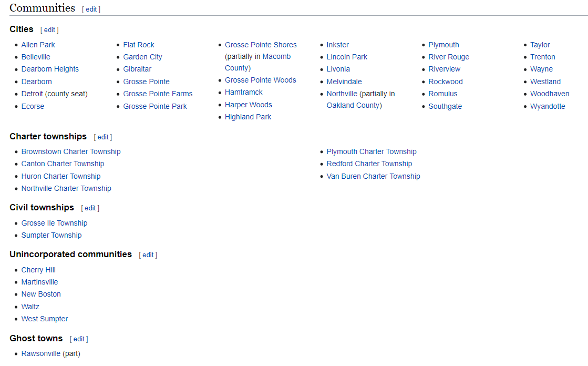Click the Allen Park city link
Viewport: 588px width, 366px height.
(x=38, y=45)
